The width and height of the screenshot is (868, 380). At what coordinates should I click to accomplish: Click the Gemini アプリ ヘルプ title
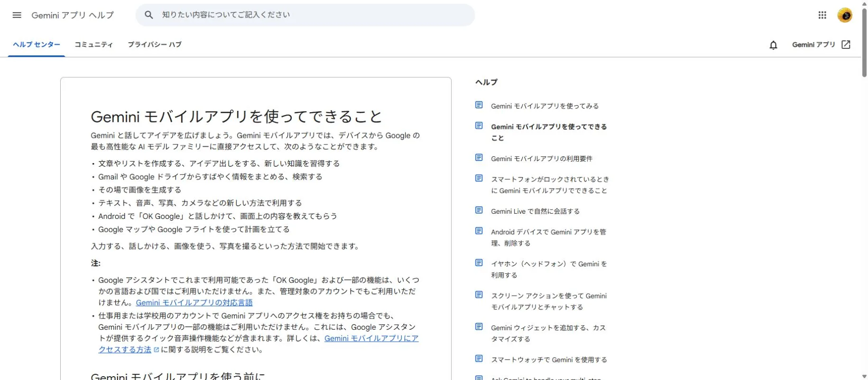(73, 15)
